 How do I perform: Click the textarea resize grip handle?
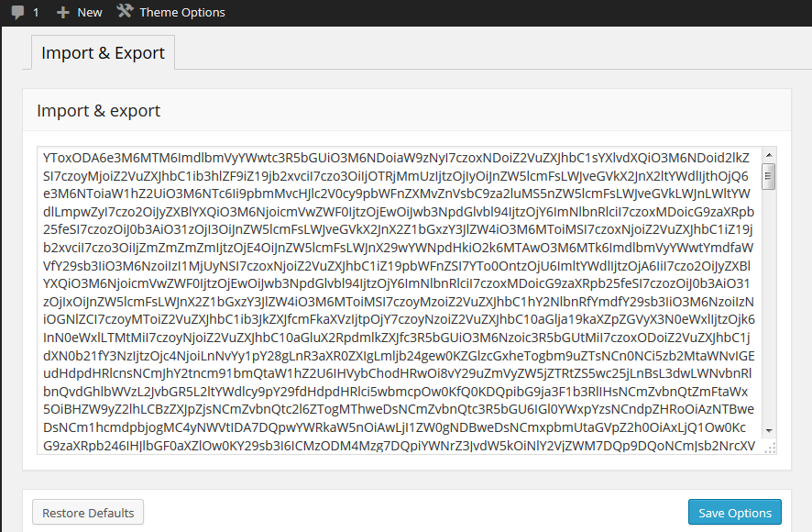[x=771, y=448]
